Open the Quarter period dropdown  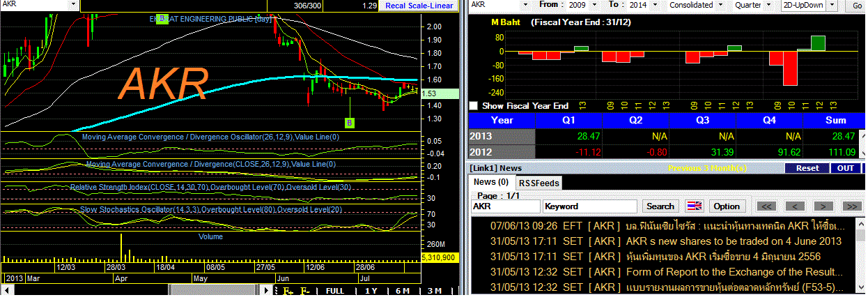[x=769, y=5]
